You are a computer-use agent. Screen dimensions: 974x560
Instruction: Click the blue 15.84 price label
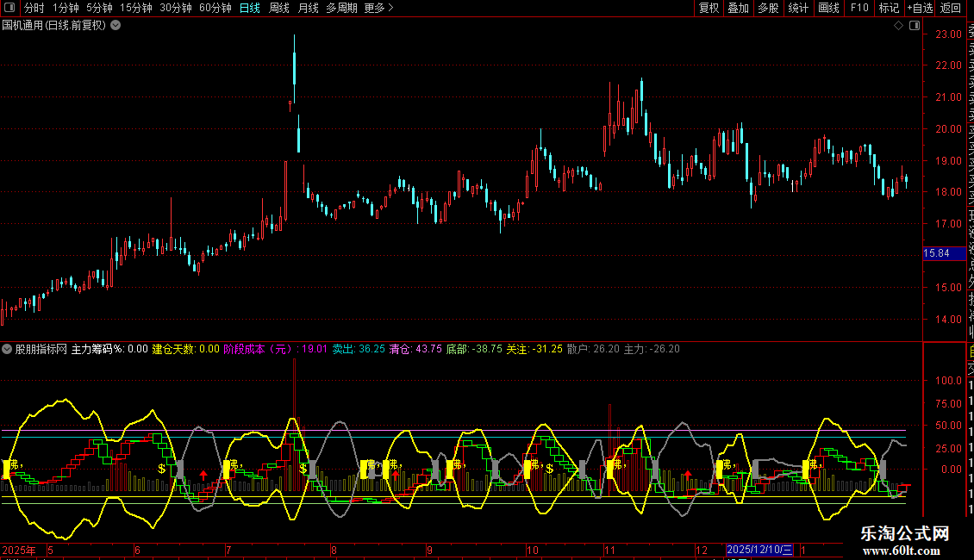click(x=937, y=253)
